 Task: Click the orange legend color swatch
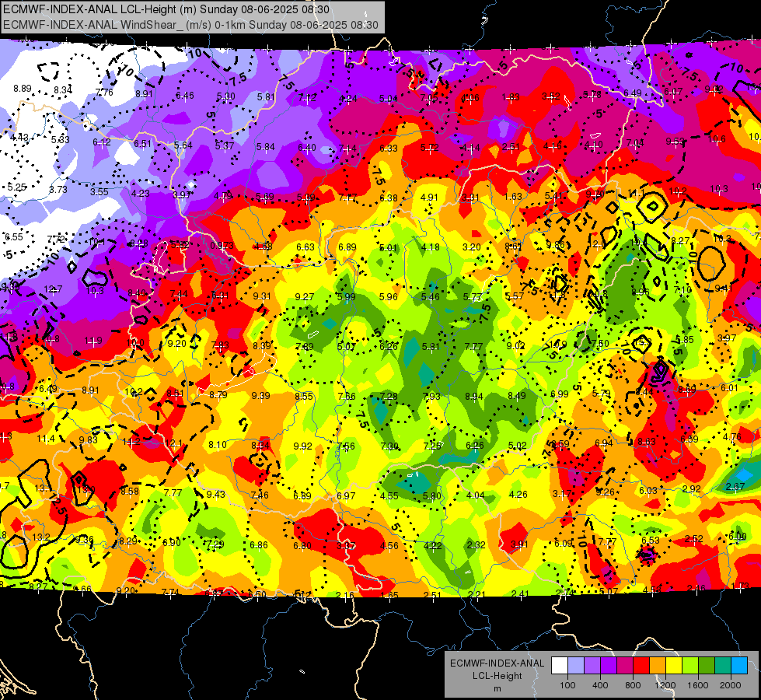click(658, 666)
